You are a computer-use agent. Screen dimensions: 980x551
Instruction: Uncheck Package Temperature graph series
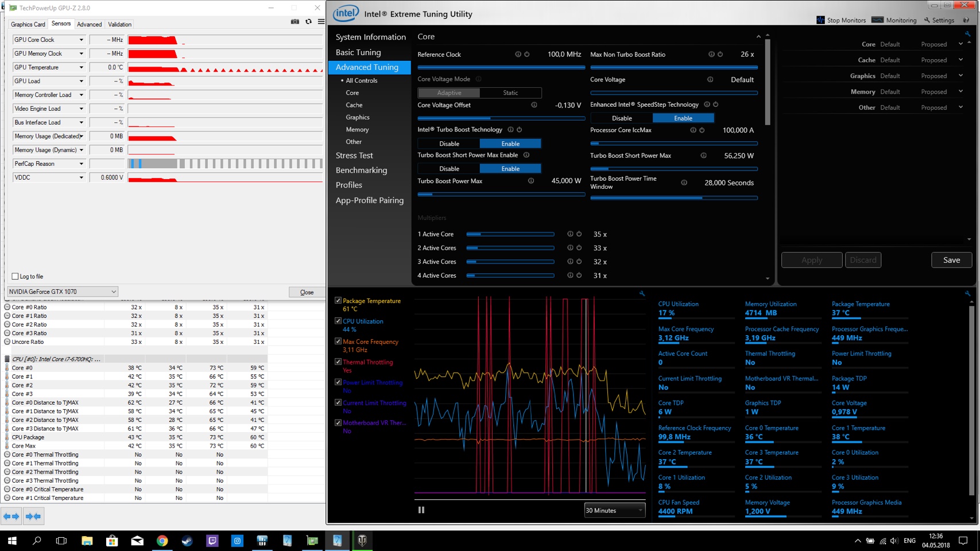[x=338, y=301]
